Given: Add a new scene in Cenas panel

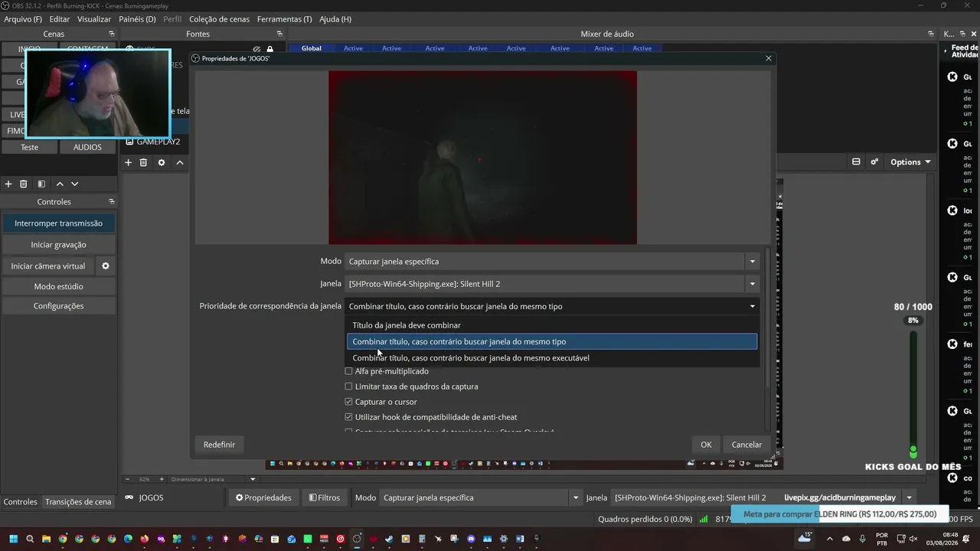Looking at the screenshot, I should click(8, 184).
